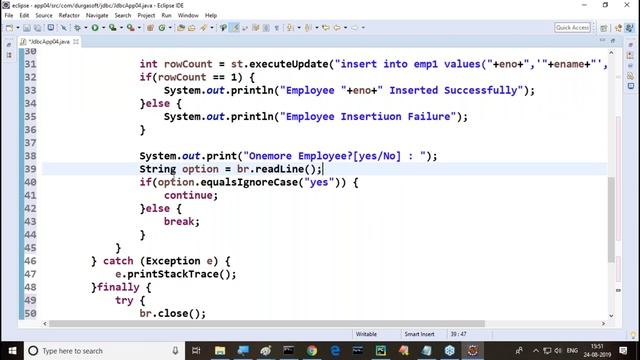Click the 39 : 47 cursor position status
Screen dimensions: 640x360
tap(458, 334)
